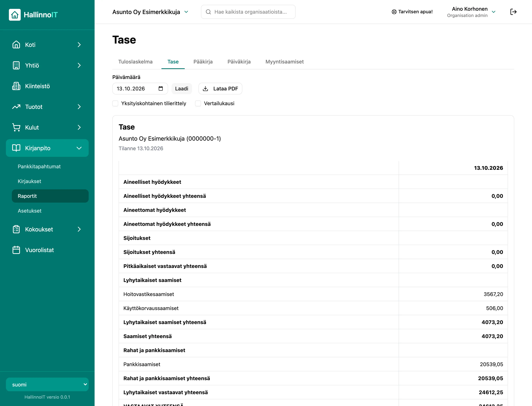Expand the Tuotot menu chevron
Viewport: 532px width, 406px height.
click(79, 107)
